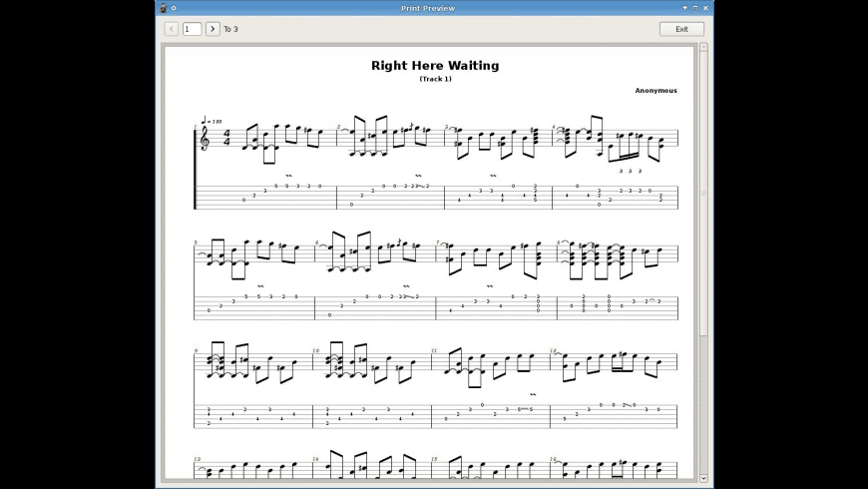Minimize the Print Preview window
The height and width of the screenshot is (489, 868).
[x=684, y=8]
